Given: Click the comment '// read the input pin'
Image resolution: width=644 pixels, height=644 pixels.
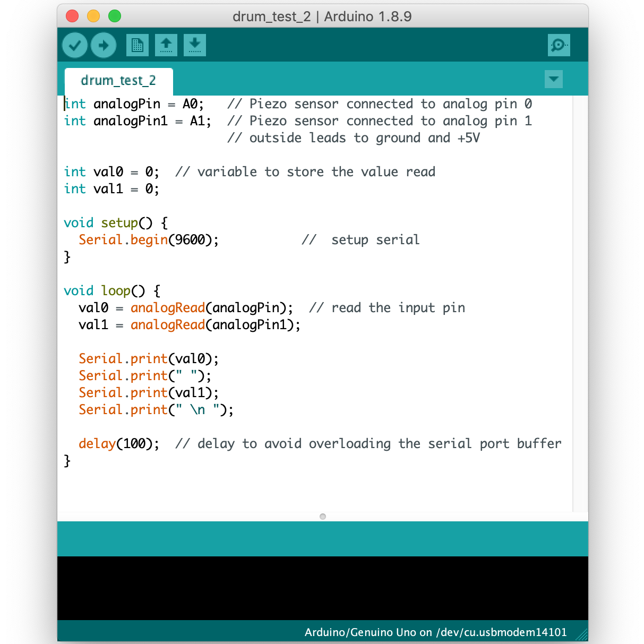Looking at the screenshot, I should pos(387,308).
